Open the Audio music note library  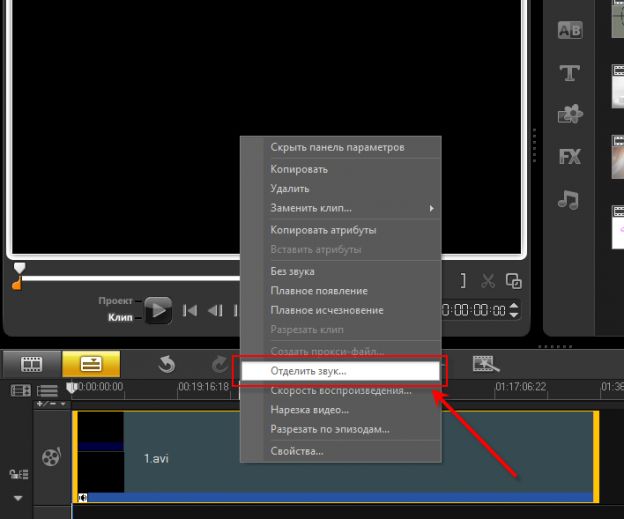(x=569, y=199)
